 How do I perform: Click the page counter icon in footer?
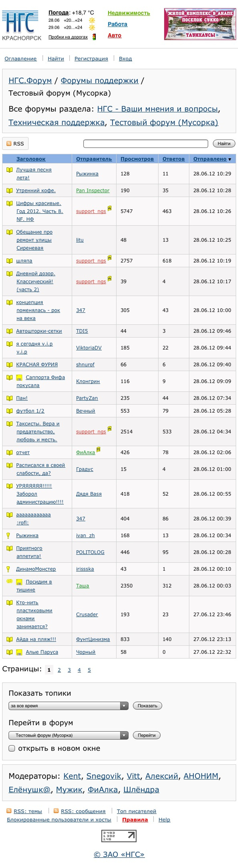point(119,836)
